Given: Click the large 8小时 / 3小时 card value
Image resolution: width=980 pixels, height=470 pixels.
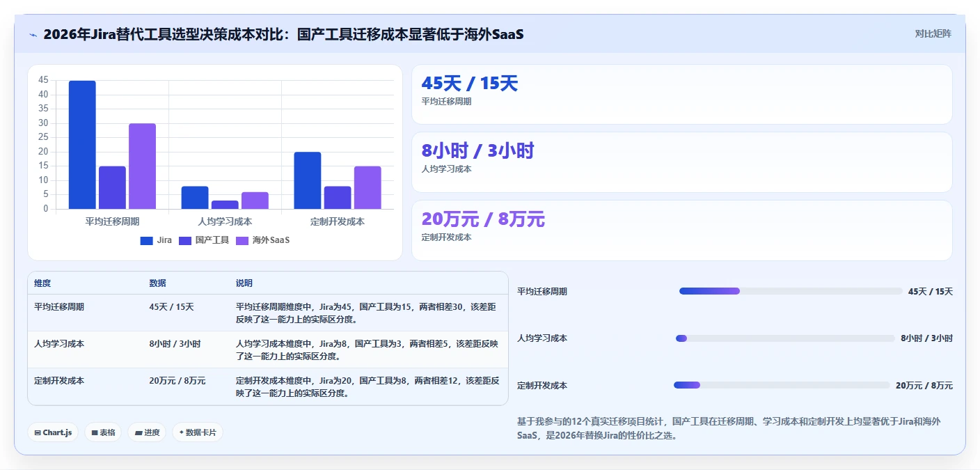Looking at the screenshot, I should (477, 151).
